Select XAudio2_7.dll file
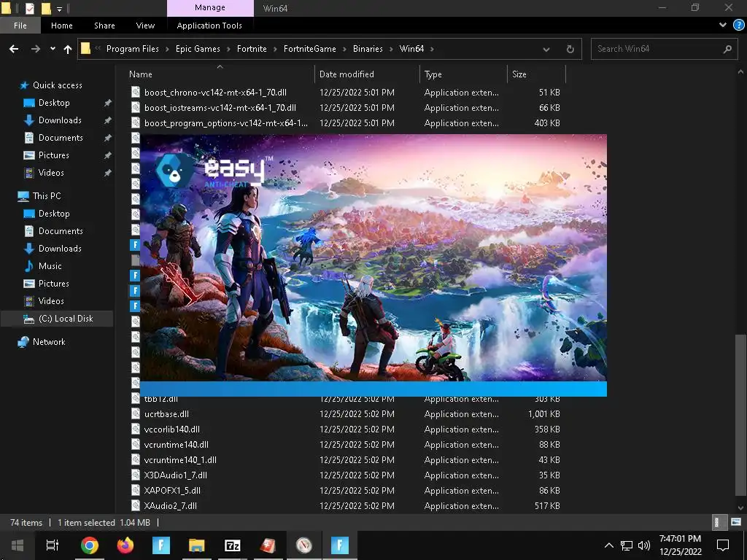Screen dimensions: 747x560 pos(170,506)
